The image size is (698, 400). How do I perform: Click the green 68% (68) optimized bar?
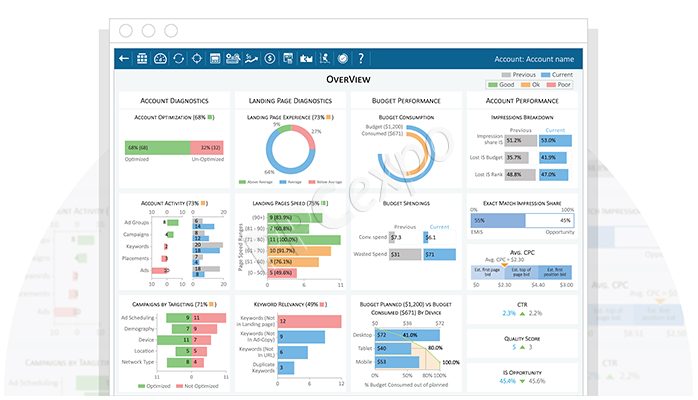158,148
